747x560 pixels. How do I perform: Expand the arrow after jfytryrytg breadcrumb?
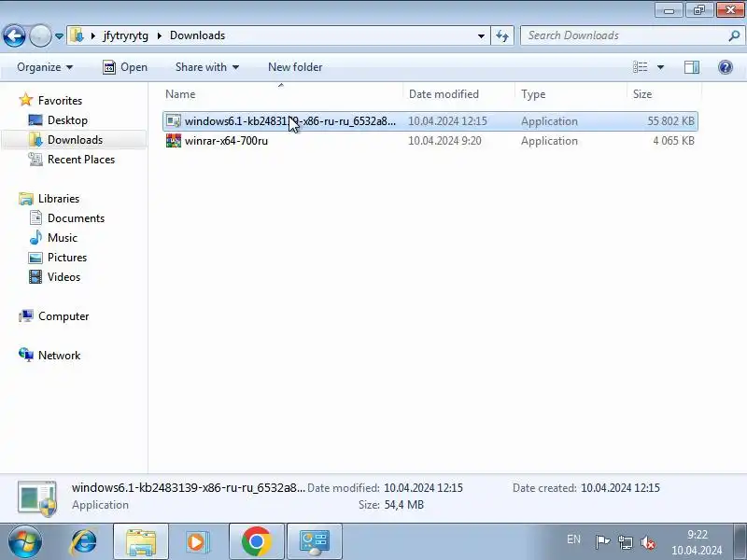(x=159, y=35)
